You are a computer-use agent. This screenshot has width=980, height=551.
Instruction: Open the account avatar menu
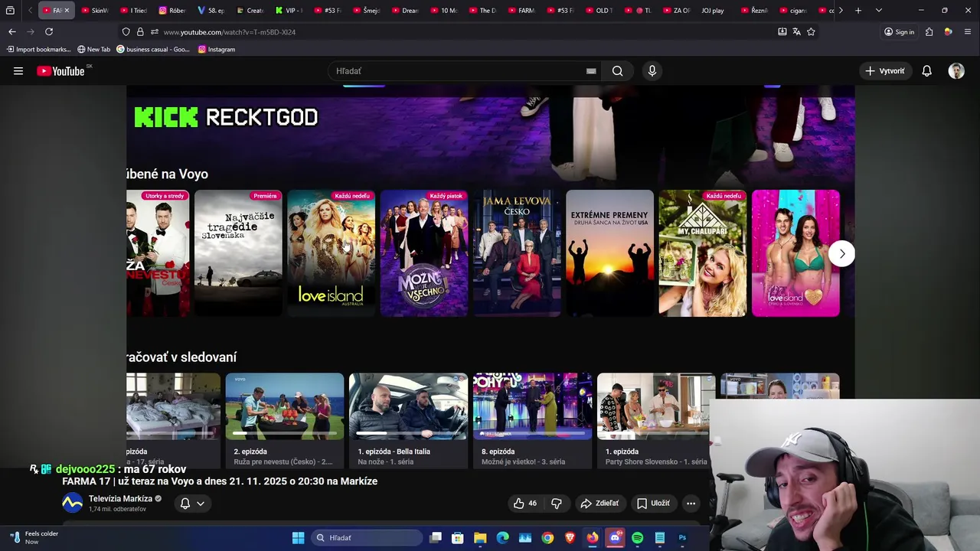956,71
